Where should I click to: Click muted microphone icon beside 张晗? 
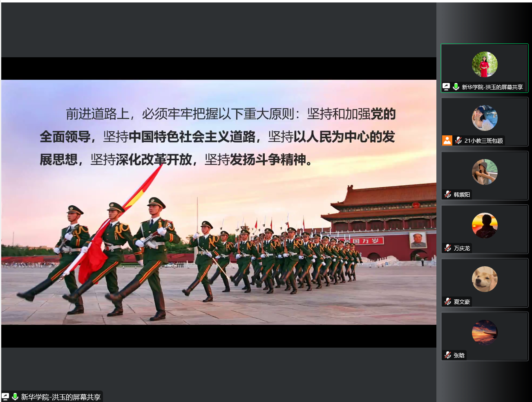point(448,355)
